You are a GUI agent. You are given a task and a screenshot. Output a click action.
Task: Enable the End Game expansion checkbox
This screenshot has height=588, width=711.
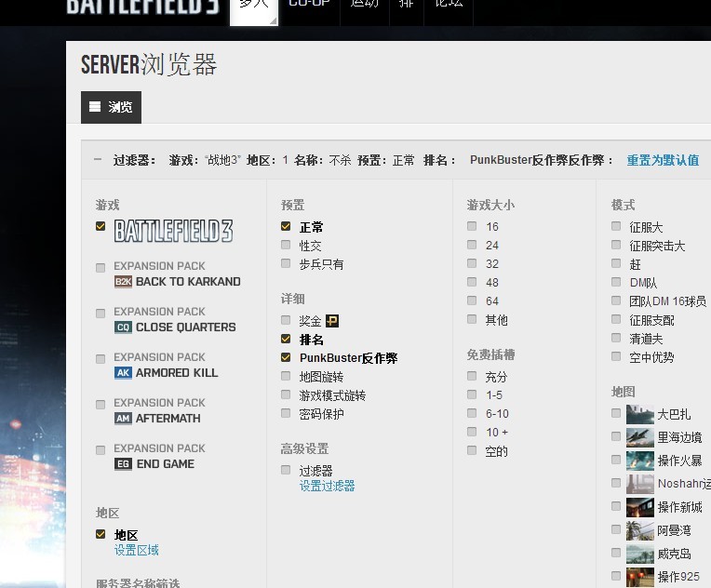(101, 449)
